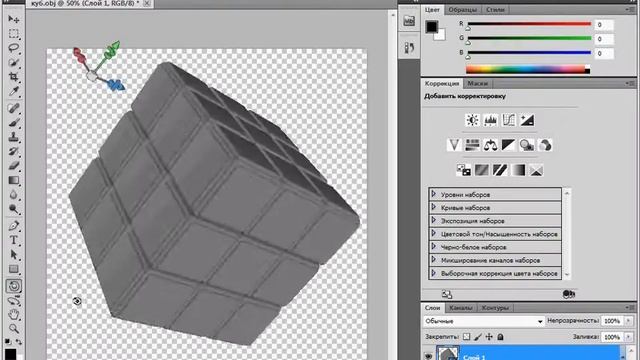Expand Экспозиция наборов presets
This screenshot has height=360, width=640.
point(434,220)
